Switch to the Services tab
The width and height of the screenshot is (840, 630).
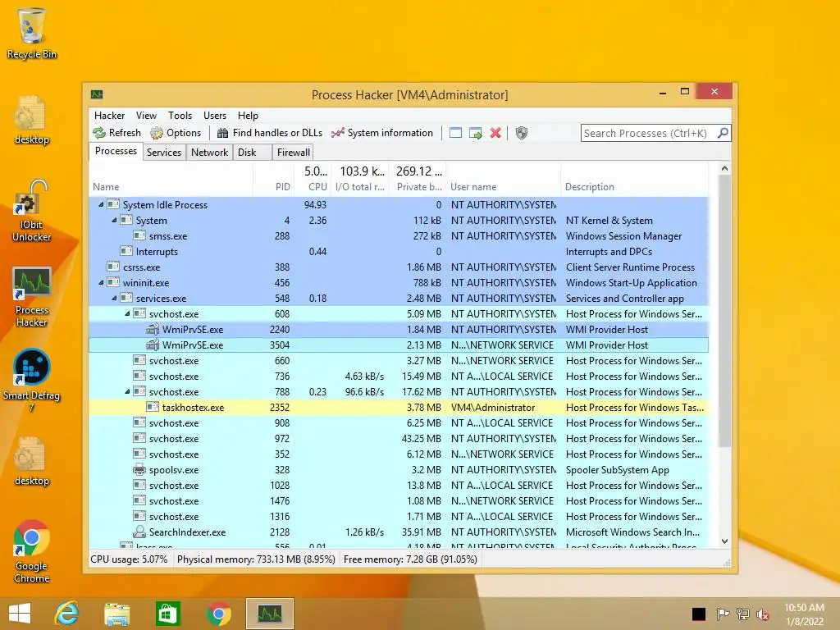coord(164,152)
